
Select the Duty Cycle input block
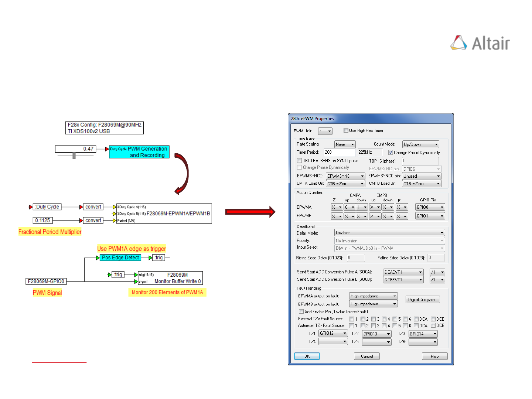tap(47, 207)
